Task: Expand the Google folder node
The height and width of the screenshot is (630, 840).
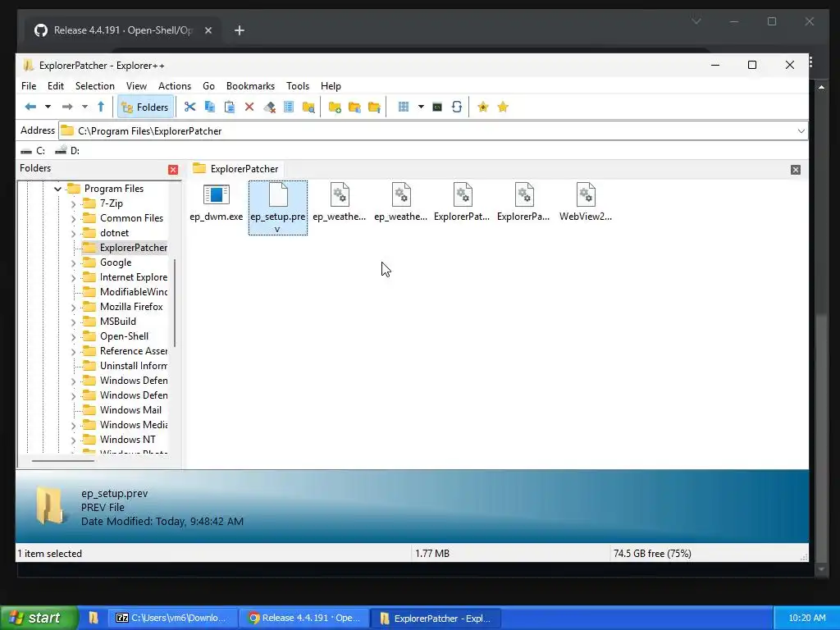Action: (x=73, y=263)
